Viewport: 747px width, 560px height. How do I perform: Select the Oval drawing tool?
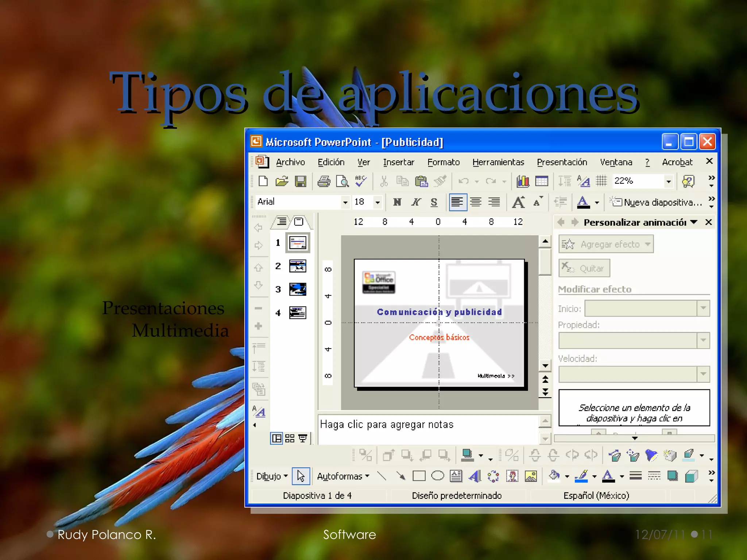coord(438,476)
